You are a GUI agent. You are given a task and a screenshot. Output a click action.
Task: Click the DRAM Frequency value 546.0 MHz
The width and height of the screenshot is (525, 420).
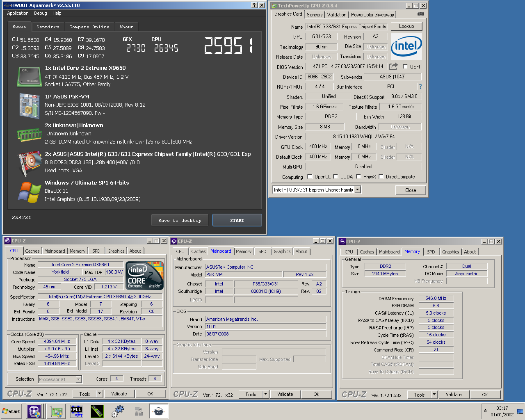pos(436,298)
